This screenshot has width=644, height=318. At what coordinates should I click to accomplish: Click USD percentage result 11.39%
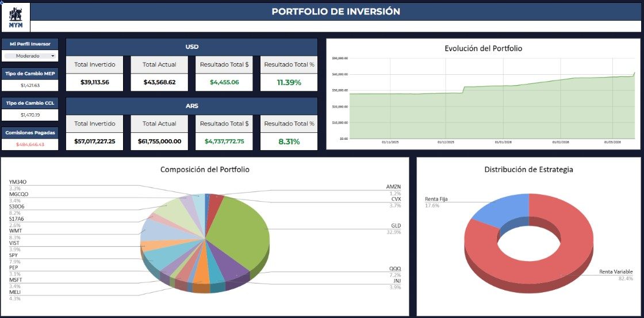coord(289,82)
